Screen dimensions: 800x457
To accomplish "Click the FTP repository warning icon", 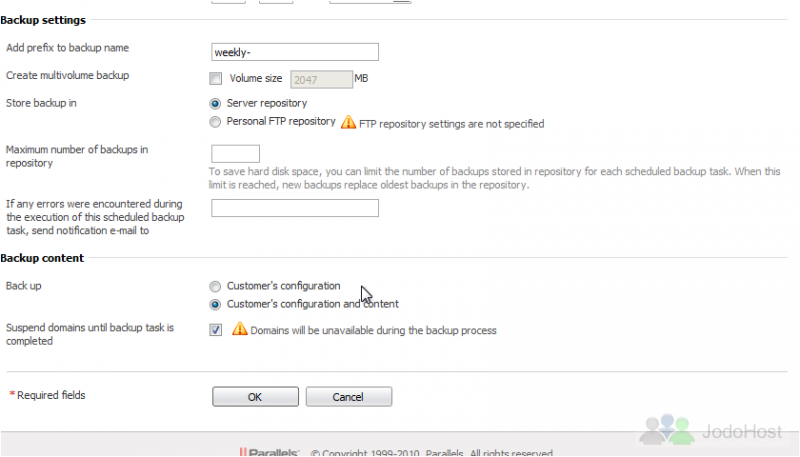I will [x=348, y=122].
